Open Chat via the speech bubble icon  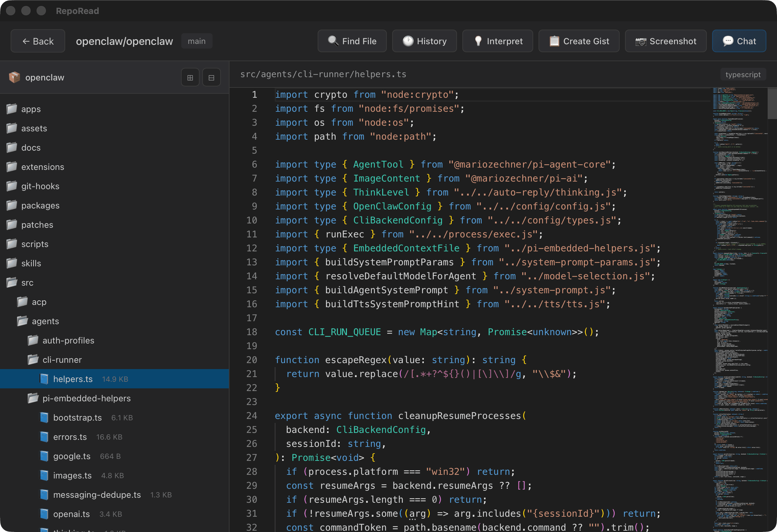[x=728, y=41]
